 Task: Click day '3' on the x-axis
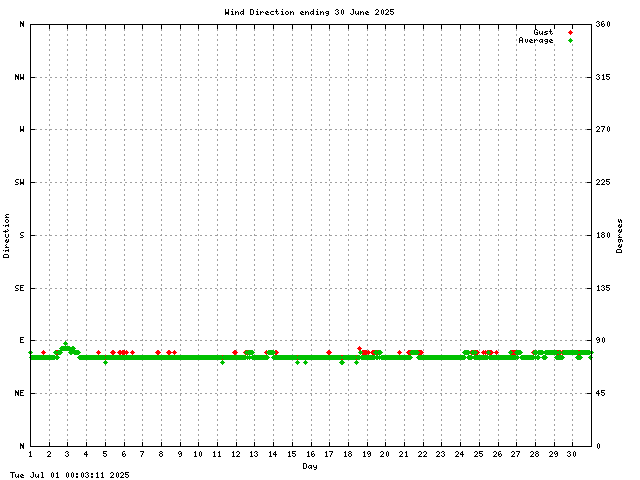pyautogui.click(x=67, y=454)
